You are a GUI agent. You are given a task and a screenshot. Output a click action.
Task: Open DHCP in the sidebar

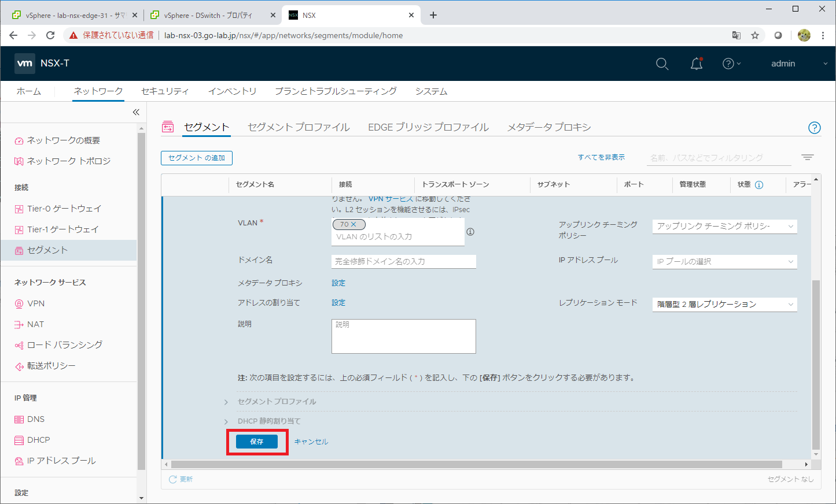(38, 440)
